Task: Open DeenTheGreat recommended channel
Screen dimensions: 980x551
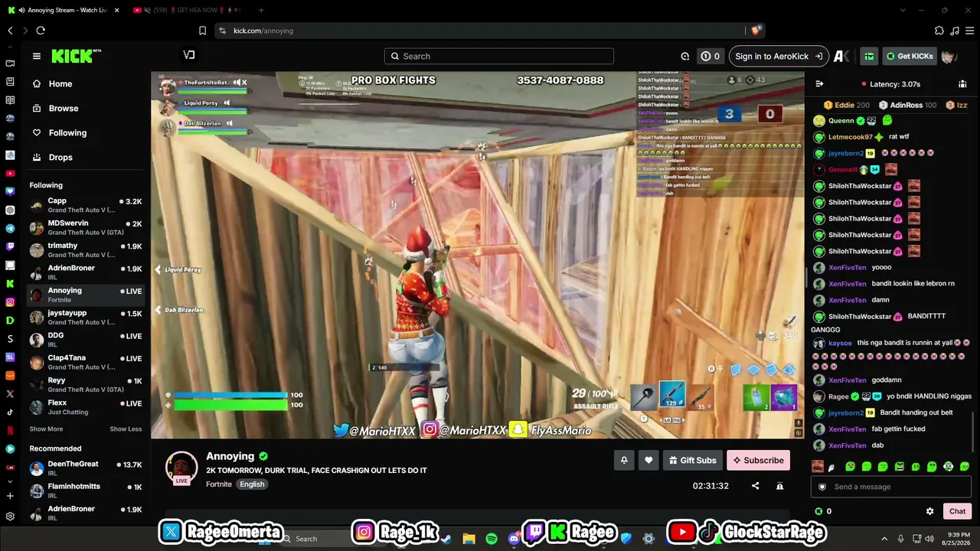Action: (86, 468)
